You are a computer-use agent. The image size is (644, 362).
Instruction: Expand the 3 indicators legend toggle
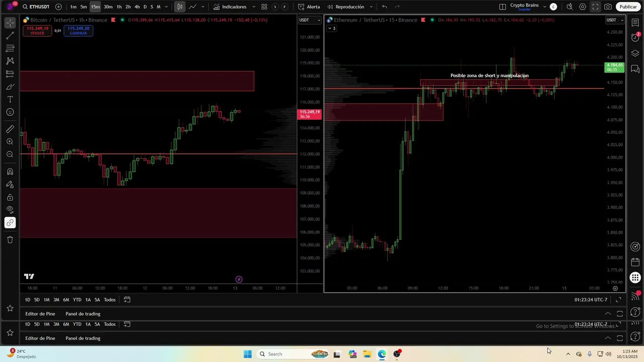click(332, 28)
